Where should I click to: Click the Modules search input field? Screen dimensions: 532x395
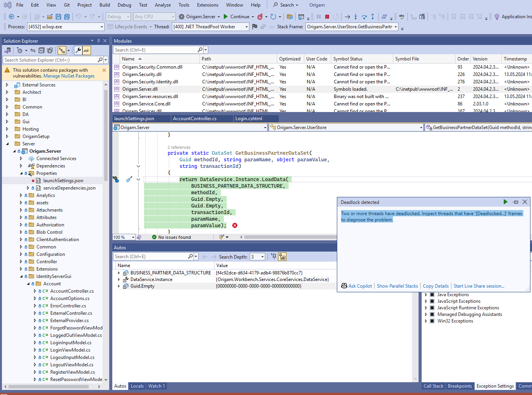pos(155,50)
